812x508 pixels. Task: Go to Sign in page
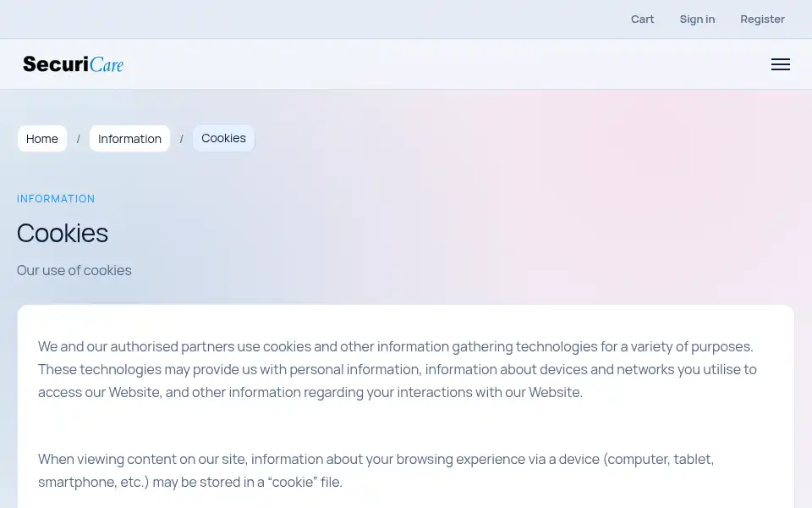697,19
